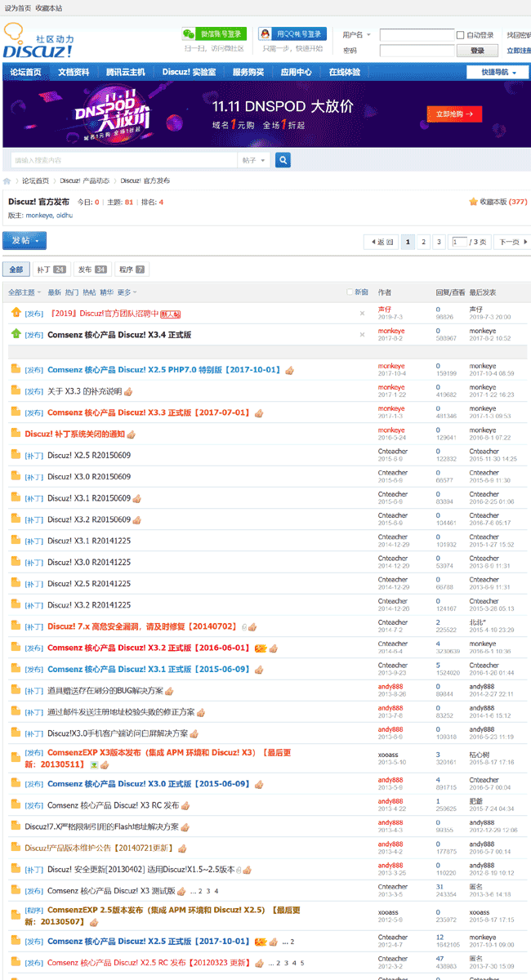This screenshot has width=531, height=980.
Task: Toggle the 自动登录 checkbox
Action: [462, 35]
